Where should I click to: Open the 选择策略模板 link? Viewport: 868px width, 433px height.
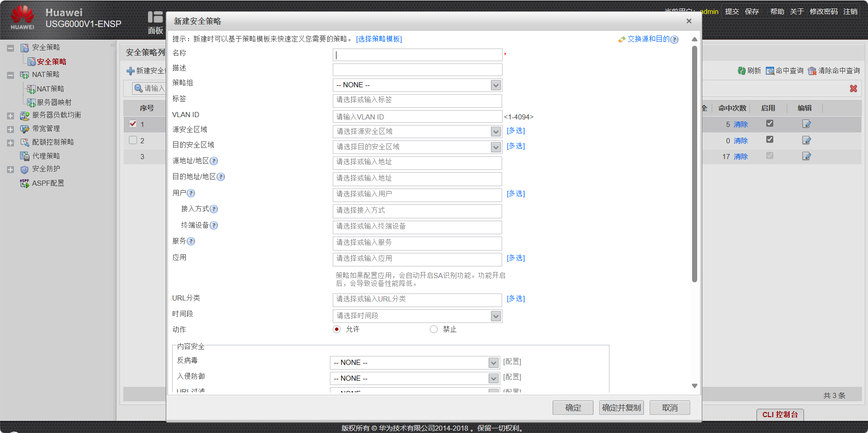pos(379,39)
